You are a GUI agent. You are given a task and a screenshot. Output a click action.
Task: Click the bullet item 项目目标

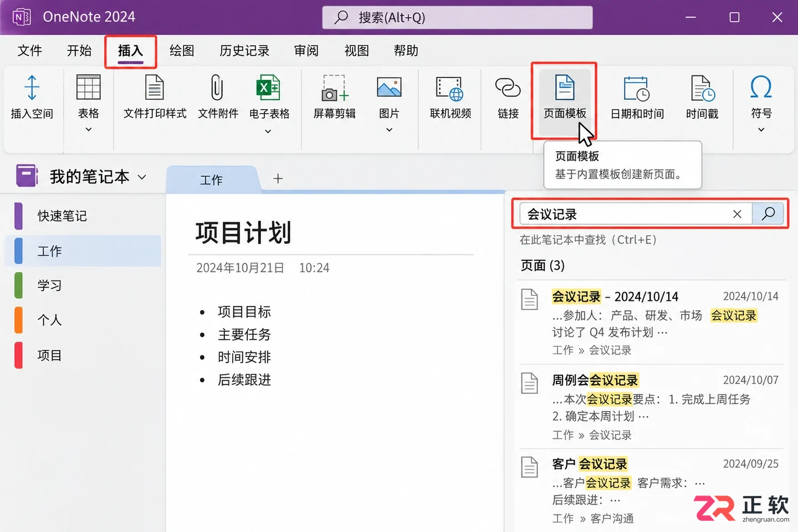point(244,312)
